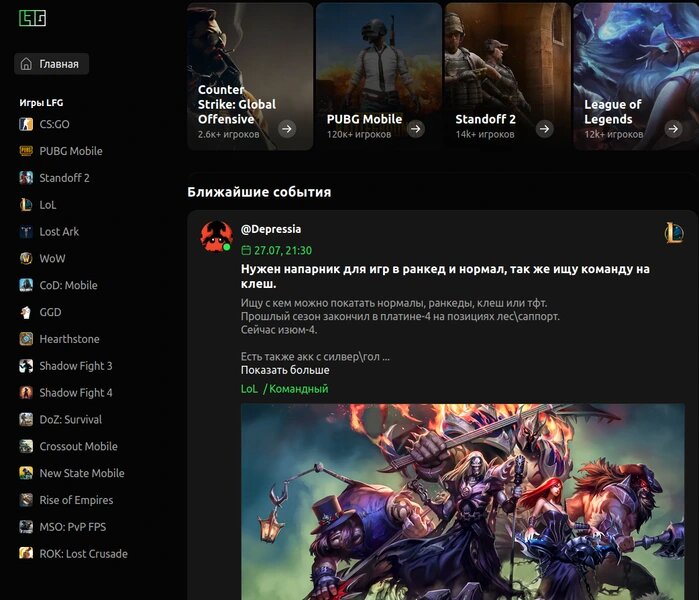Click the LoL sidebar icon
Viewport: 699px width, 600px height.
pyautogui.click(x=26, y=205)
